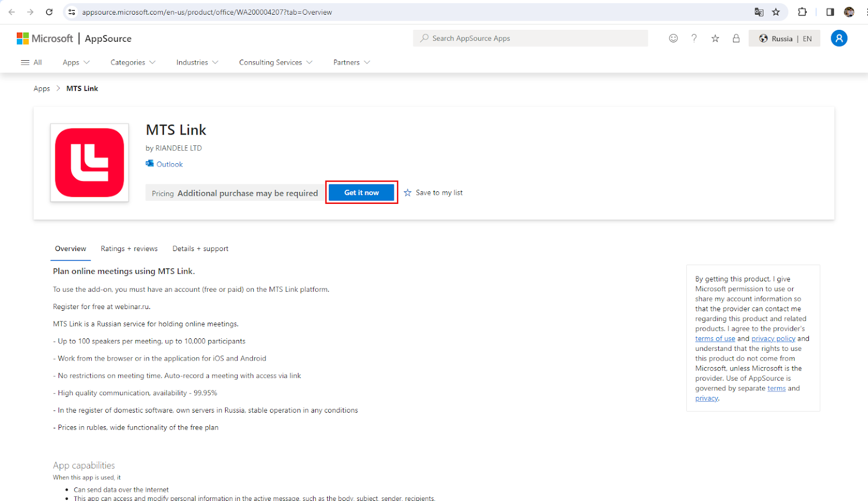
Task: Go back using the browser back arrow
Action: pos(12,12)
